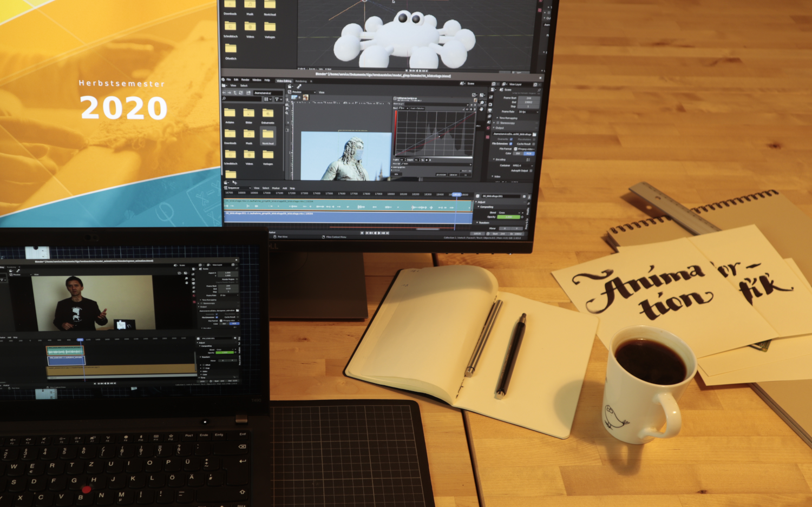Open the Blend Cross dropdown on monitor
This screenshot has height=507, width=812.
pyautogui.click(x=509, y=213)
